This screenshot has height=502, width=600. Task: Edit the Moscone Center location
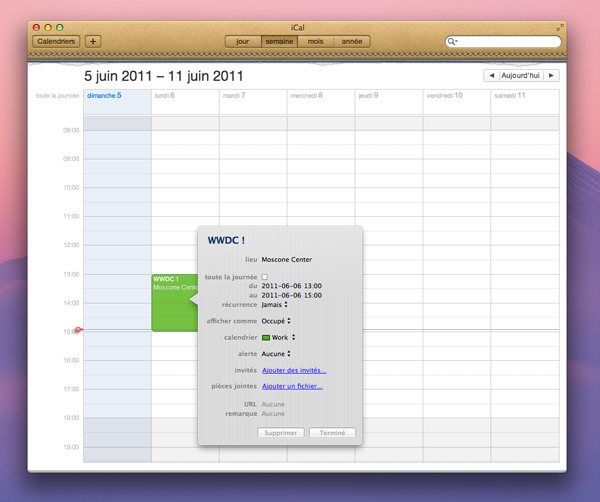(x=287, y=259)
